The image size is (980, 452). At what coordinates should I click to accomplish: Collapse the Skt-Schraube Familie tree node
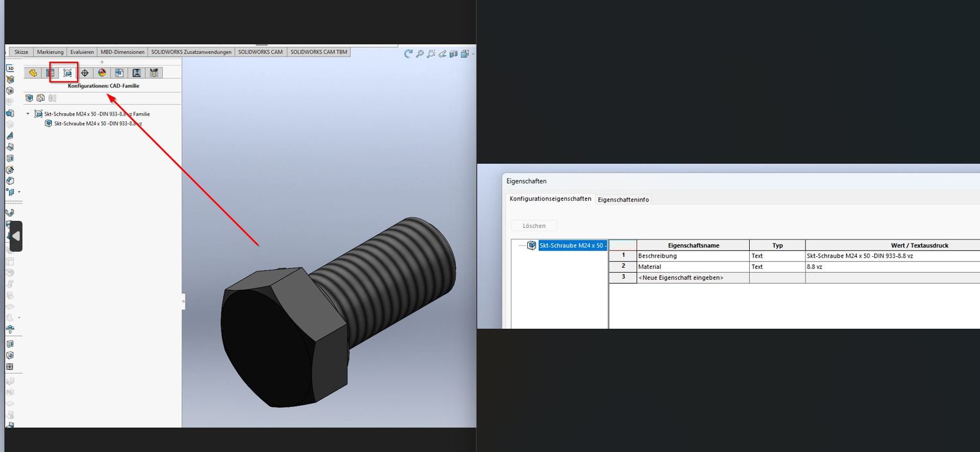coord(28,114)
